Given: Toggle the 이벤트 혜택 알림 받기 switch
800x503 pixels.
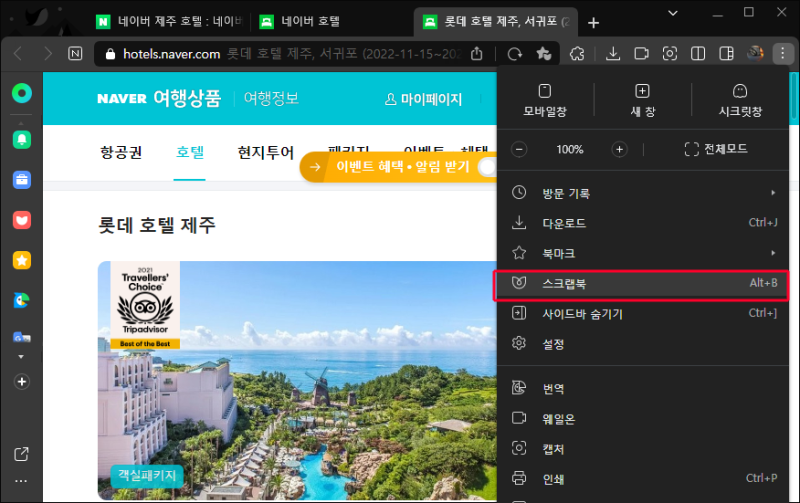Looking at the screenshot, I should [x=486, y=166].
